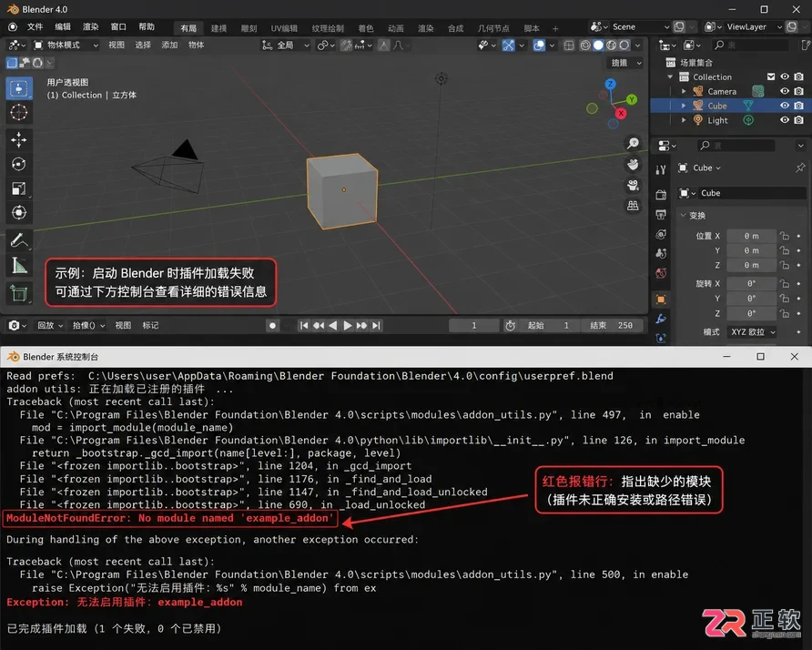Open the Modifiers properties wrench tab
Screen dimensions: 812x650
(x=661, y=319)
